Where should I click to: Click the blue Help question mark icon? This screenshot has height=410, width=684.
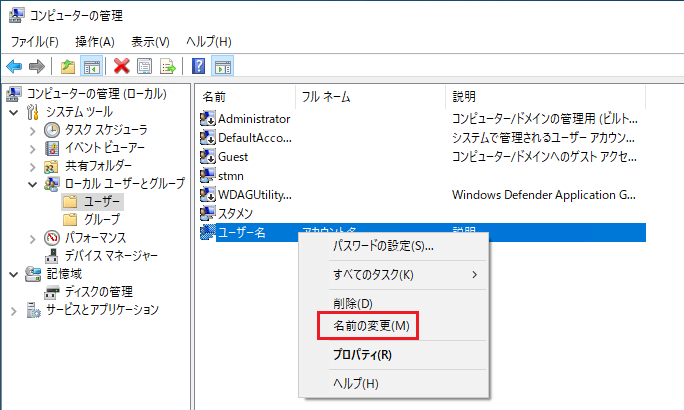(x=198, y=66)
